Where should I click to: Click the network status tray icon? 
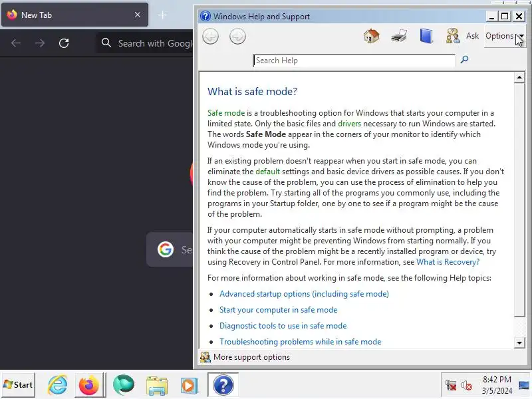(451, 386)
